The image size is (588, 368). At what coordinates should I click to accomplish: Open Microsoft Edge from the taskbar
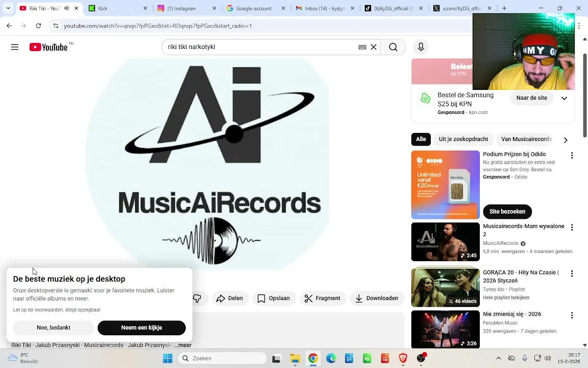pos(331,359)
